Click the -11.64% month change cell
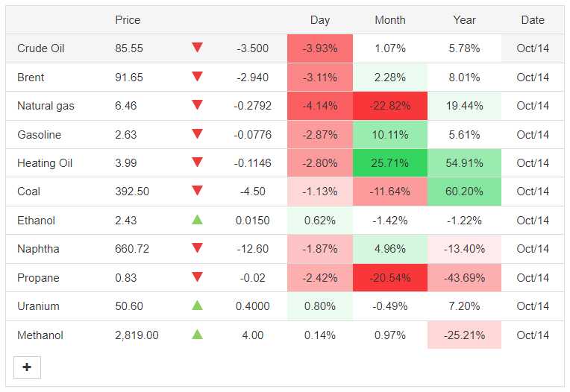570x392 pixels. [390, 192]
